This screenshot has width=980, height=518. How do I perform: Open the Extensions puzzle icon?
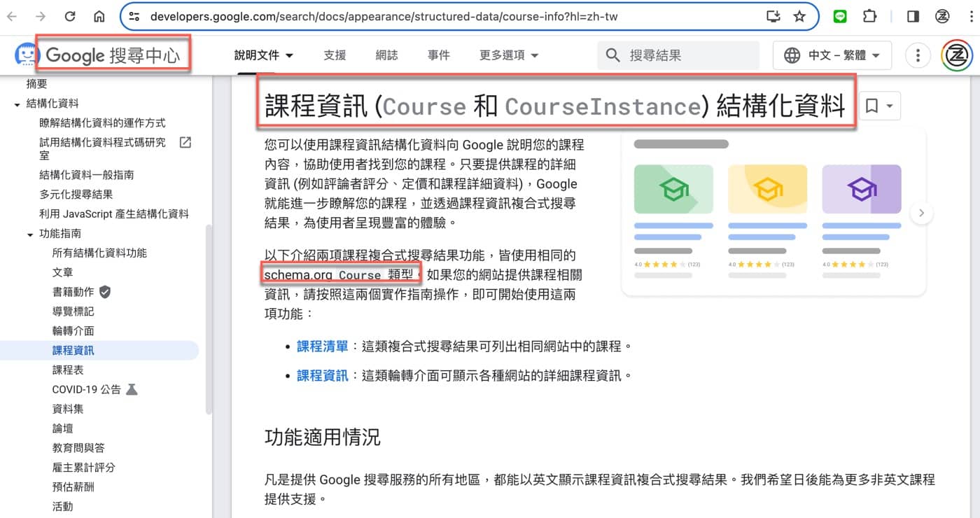pyautogui.click(x=869, y=16)
